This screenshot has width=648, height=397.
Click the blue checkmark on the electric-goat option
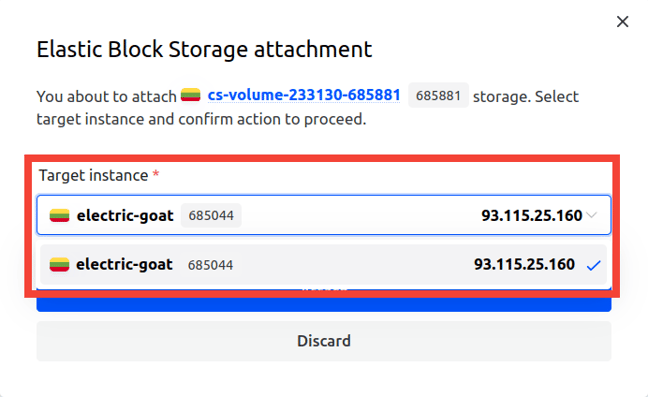click(593, 265)
